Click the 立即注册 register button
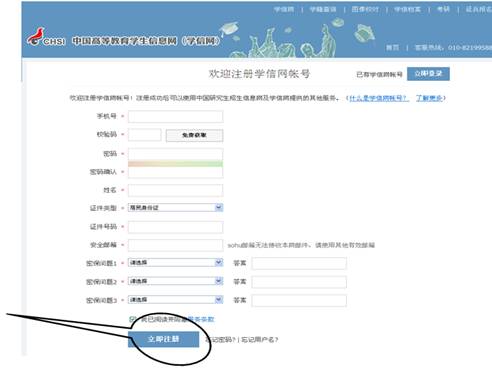Viewport: 492px width, 371px height. [x=164, y=339]
